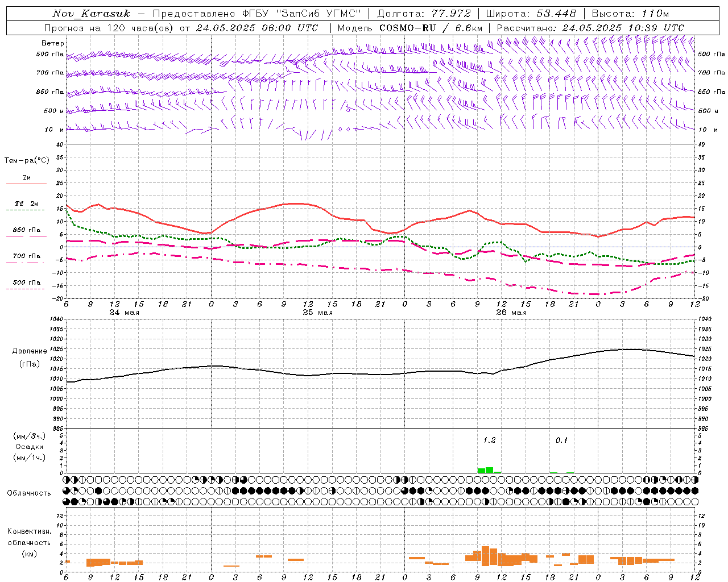Click the (км) convective cloud unit label
The image size is (728, 582).
click(29, 554)
